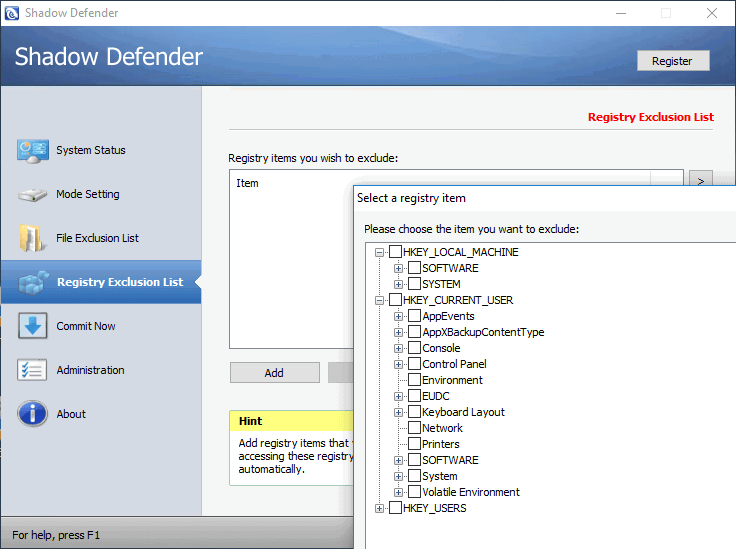Expand SOFTWARE under HKEY_CURRENT_USER
The width and height of the screenshot is (736, 549).
tap(398, 460)
